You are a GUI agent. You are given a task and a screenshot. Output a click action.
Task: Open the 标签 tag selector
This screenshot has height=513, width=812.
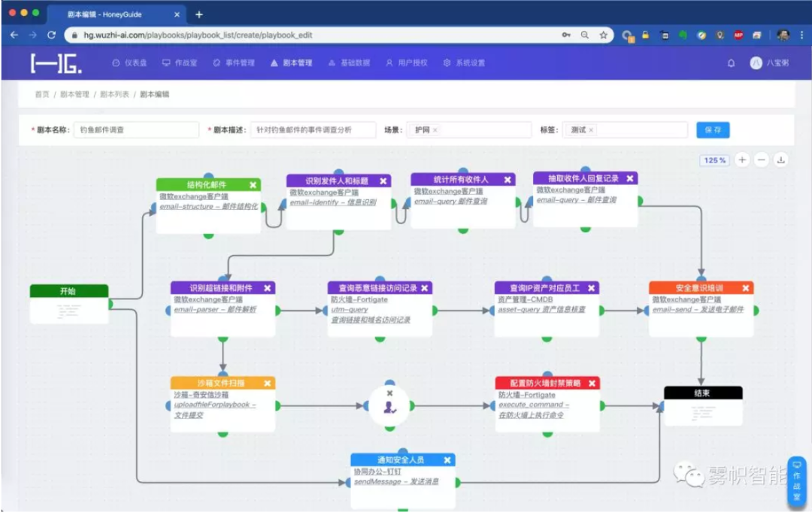639,130
